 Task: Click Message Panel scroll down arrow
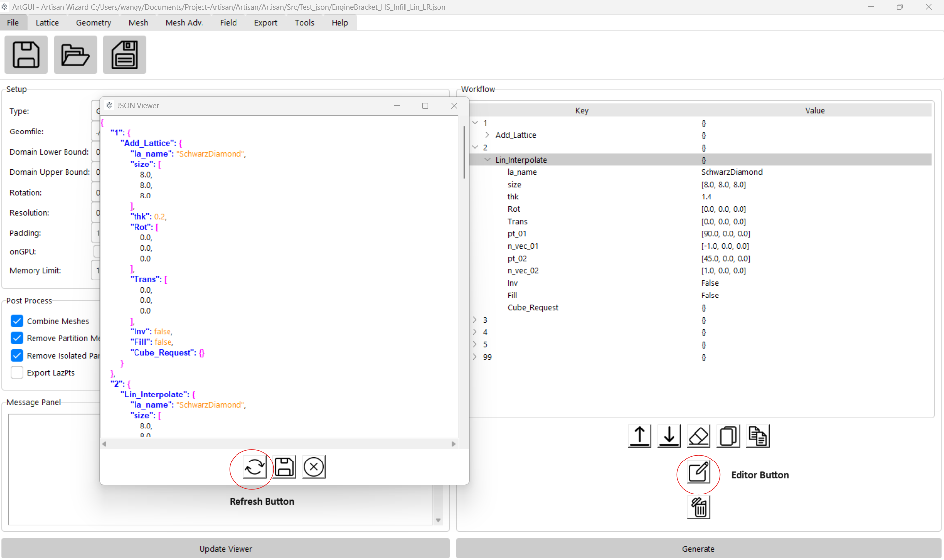click(x=438, y=520)
